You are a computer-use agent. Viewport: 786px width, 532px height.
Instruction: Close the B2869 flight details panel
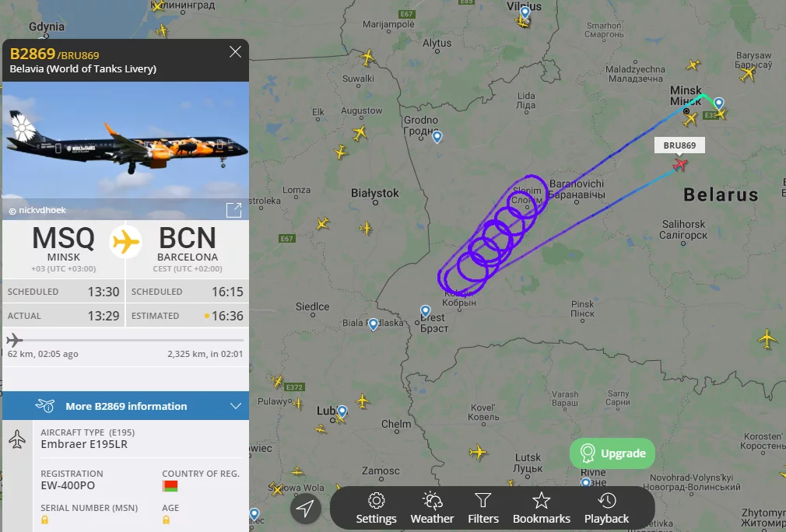[235, 52]
